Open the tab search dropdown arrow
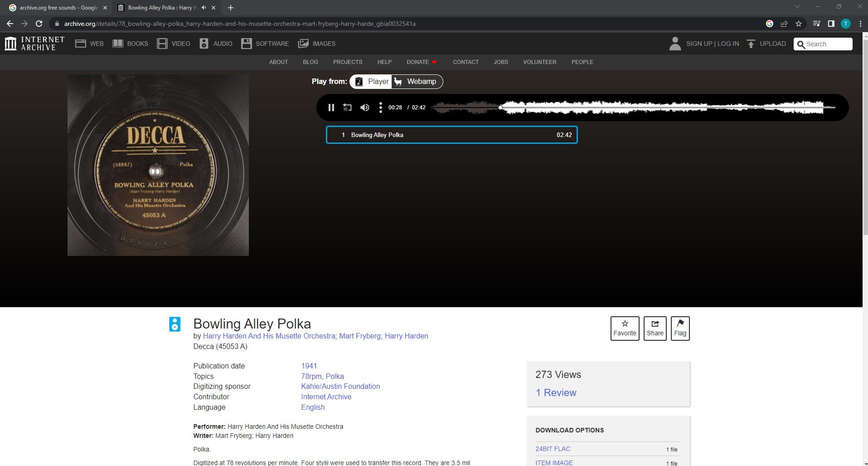Screen dimensions: 868x466 pos(797,6)
